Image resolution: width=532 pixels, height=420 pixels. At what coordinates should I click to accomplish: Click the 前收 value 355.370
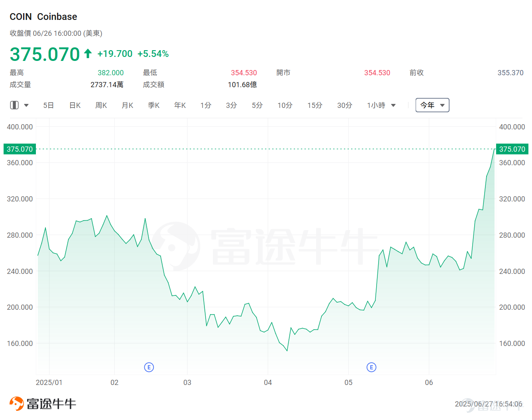510,73
